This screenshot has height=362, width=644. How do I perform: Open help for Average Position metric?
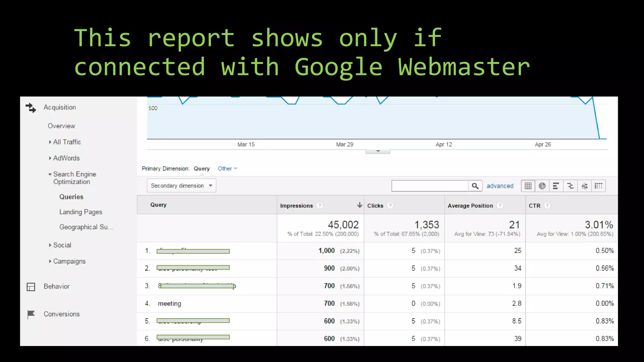500,206
